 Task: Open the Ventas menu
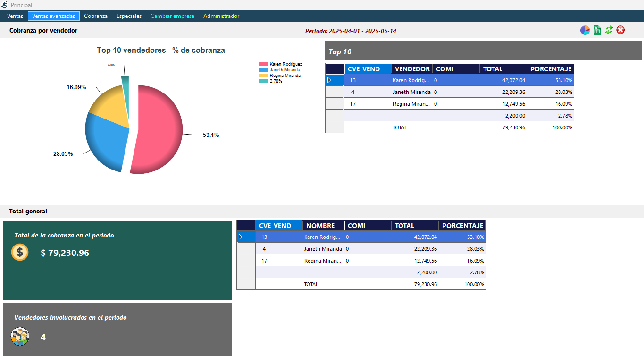(15, 16)
